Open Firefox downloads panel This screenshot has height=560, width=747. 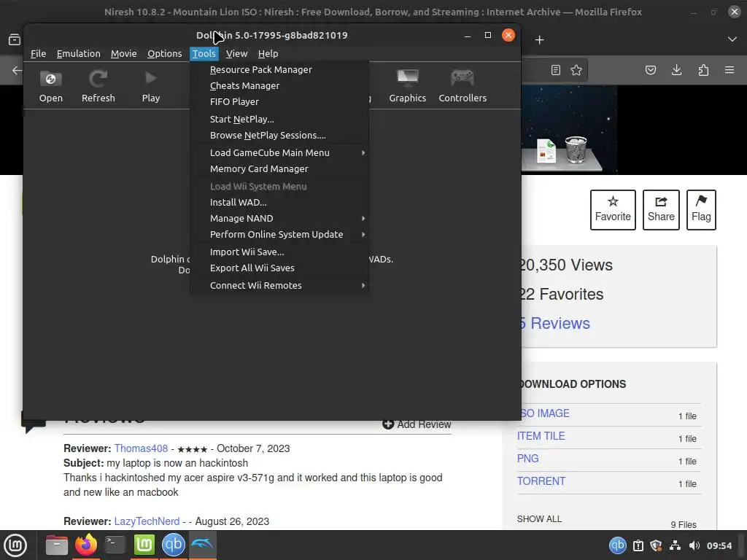click(676, 70)
